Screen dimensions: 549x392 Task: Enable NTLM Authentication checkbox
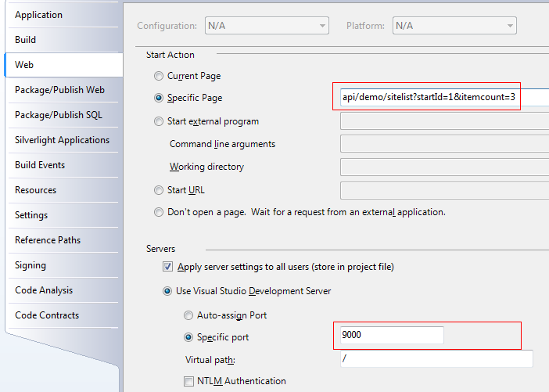pos(188,381)
